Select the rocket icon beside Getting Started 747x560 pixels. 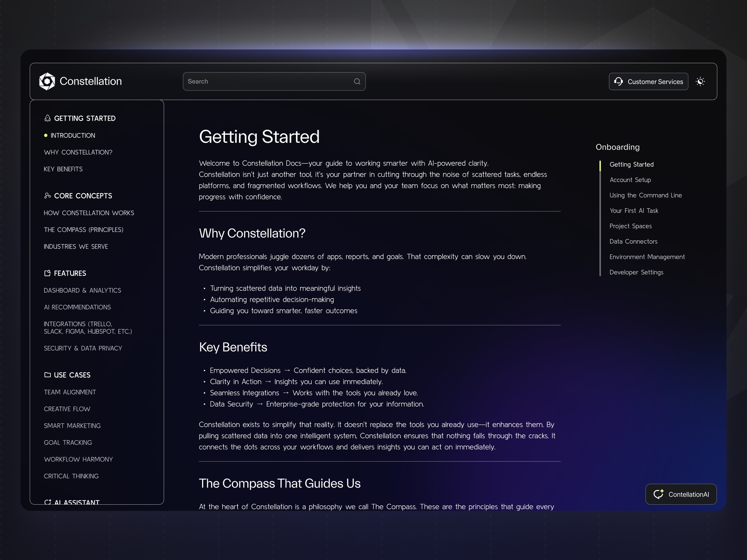tap(47, 118)
